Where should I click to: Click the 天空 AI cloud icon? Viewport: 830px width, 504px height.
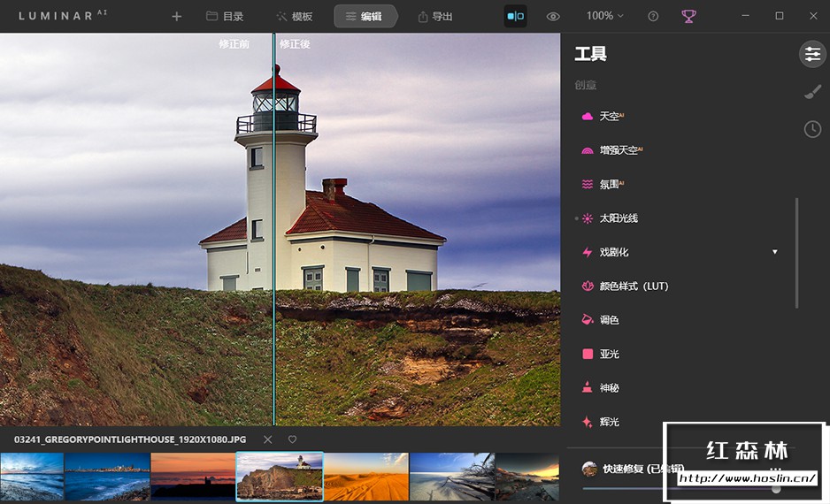pos(587,117)
